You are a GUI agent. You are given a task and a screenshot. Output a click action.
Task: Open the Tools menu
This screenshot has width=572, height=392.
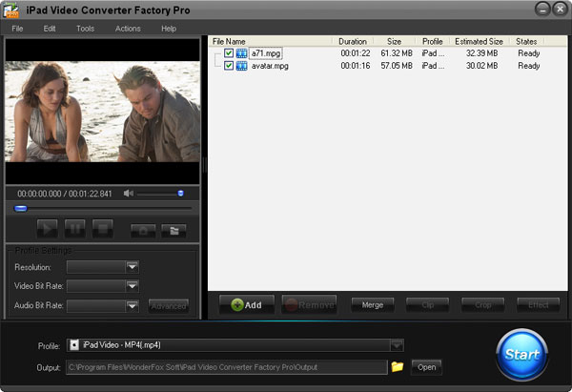click(x=85, y=29)
